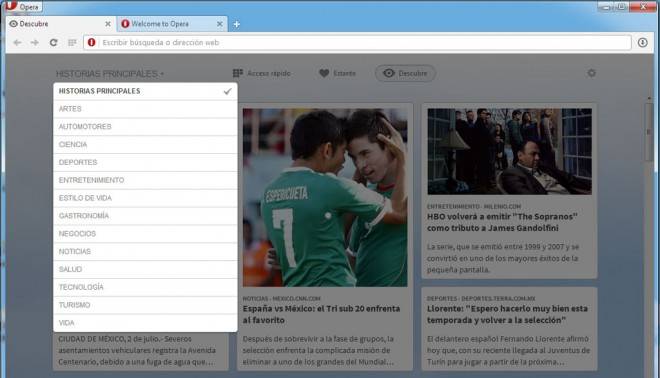Open The Sopranos article photo
660x378 pixels.
pos(509,152)
